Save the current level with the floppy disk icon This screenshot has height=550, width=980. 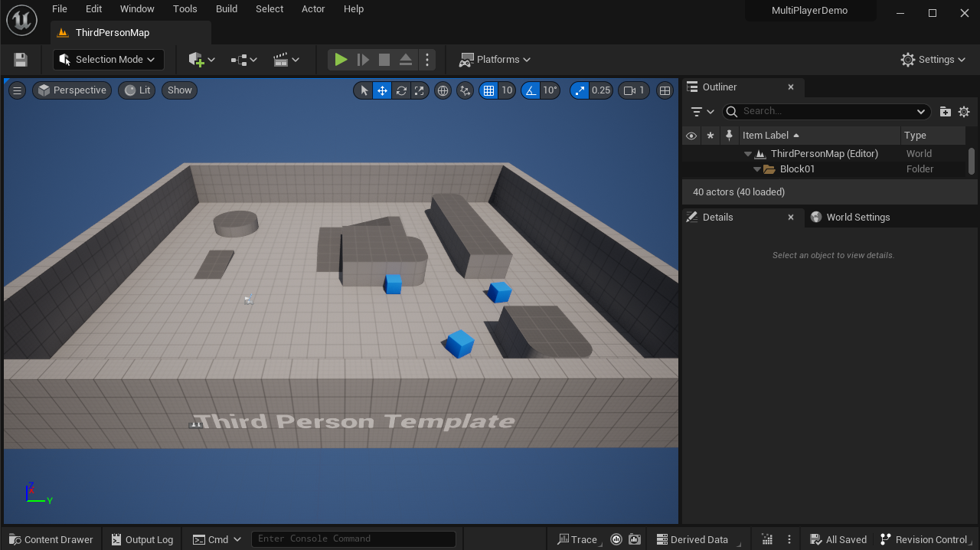click(21, 60)
